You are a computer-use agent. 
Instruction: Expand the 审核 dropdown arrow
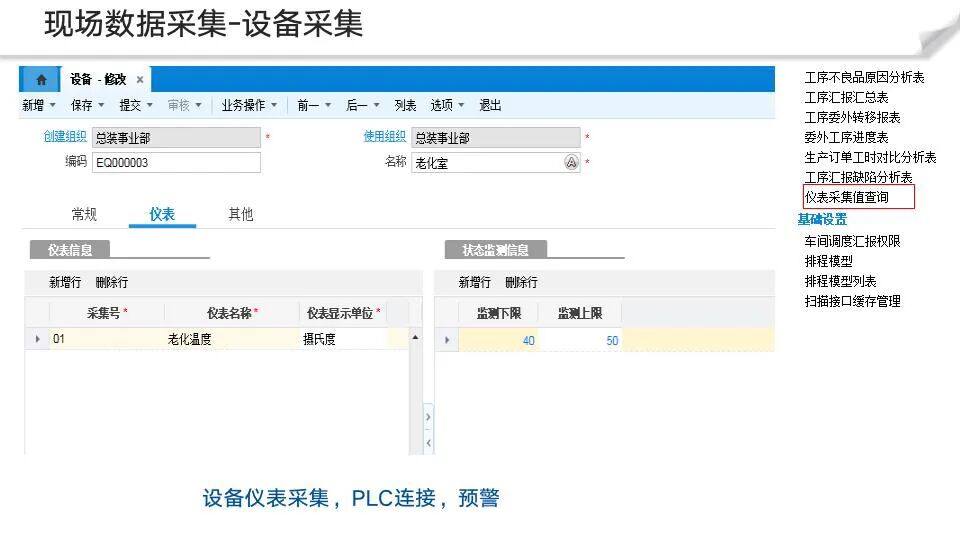tap(198, 105)
